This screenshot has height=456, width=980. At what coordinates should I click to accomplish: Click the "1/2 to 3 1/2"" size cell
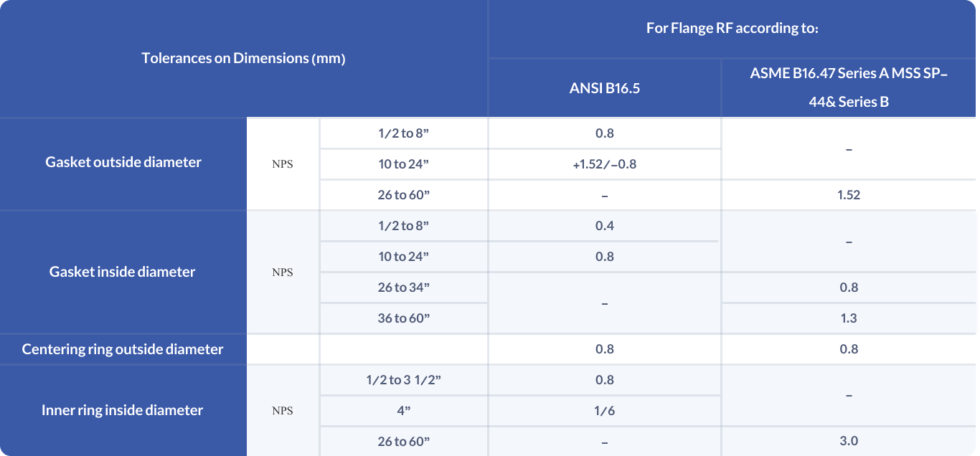[x=403, y=380]
